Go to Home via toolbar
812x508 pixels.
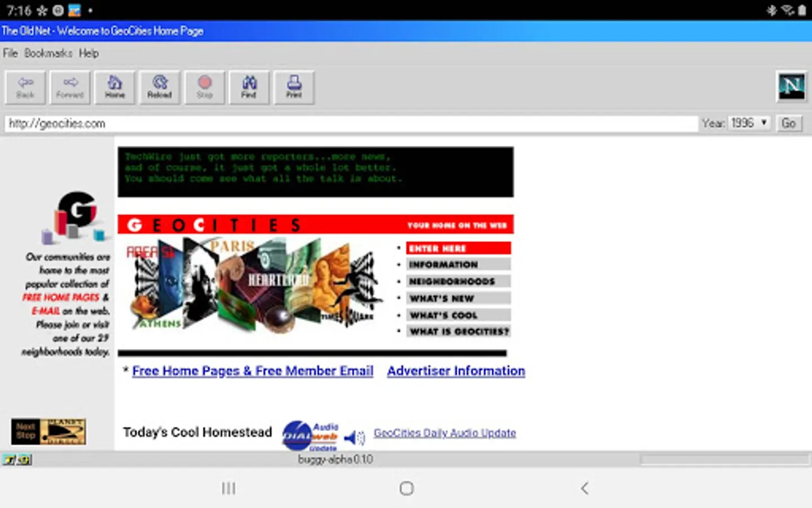(114, 87)
